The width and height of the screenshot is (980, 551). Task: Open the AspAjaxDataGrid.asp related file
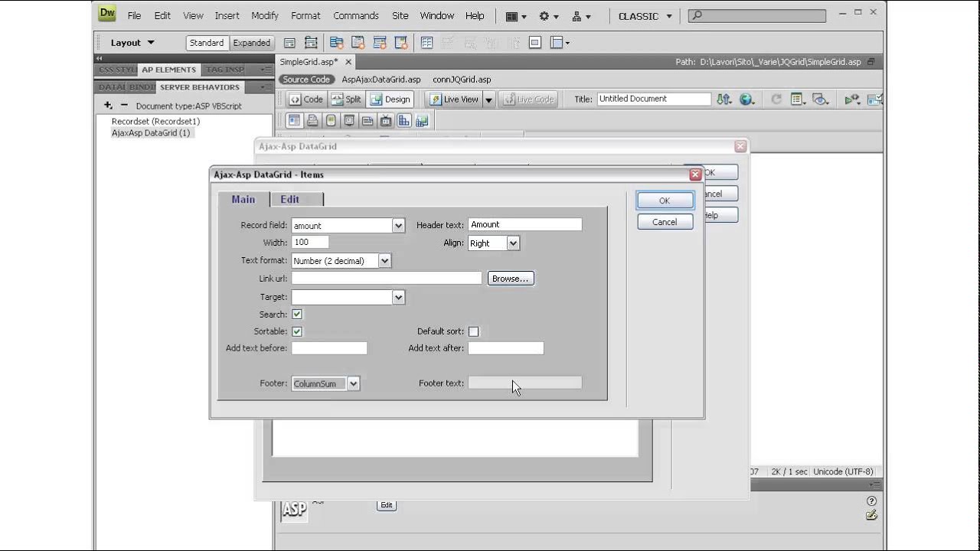(x=381, y=80)
